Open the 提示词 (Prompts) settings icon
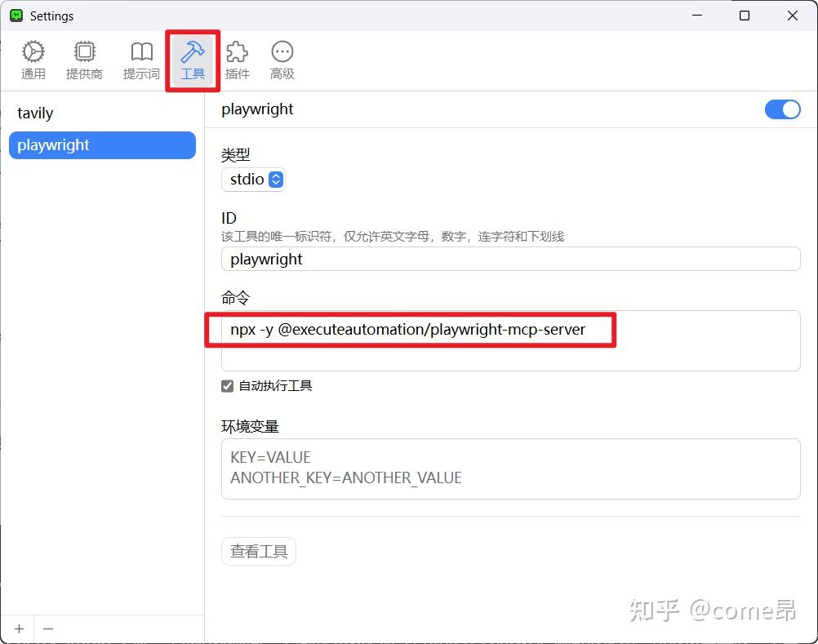Image resolution: width=818 pixels, height=644 pixels. [x=141, y=57]
